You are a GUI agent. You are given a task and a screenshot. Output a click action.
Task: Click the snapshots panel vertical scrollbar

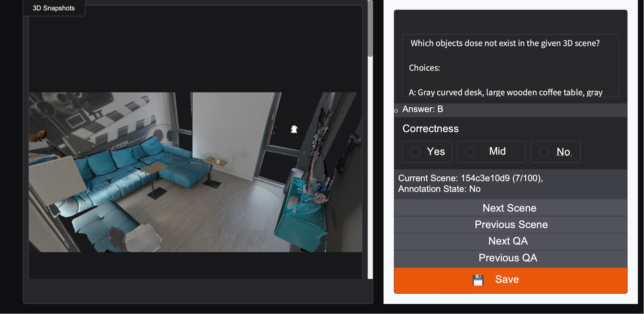370,29
